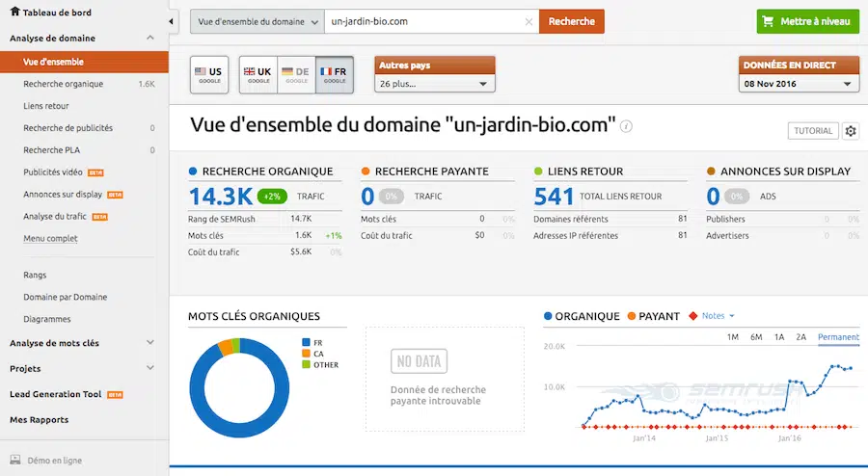Click the orange Recherche button
Screen dimensions: 868x476
click(x=571, y=21)
